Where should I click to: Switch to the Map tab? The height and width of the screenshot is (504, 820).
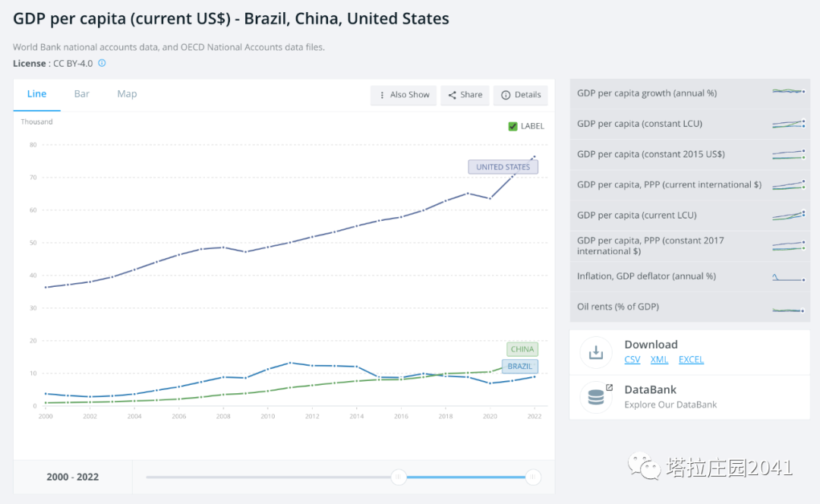click(127, 94)
